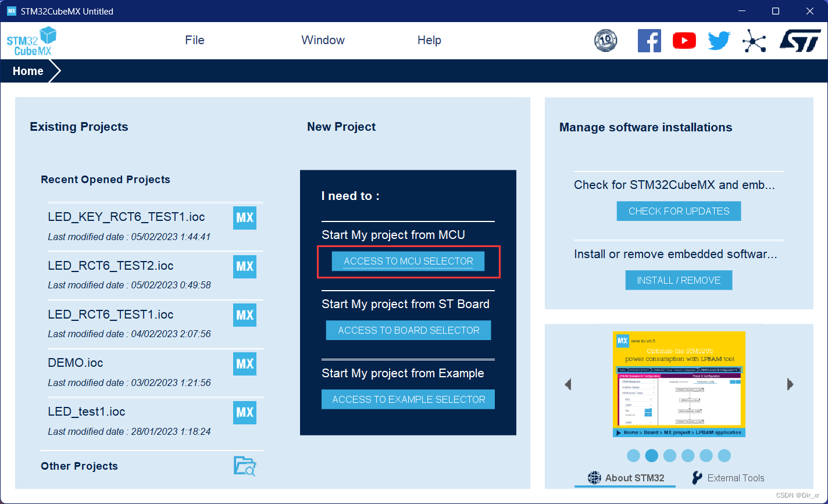828x504 pixels.
Task: Click MX icon beside LED_test1.ioc
Action: (x=245, y=412)
